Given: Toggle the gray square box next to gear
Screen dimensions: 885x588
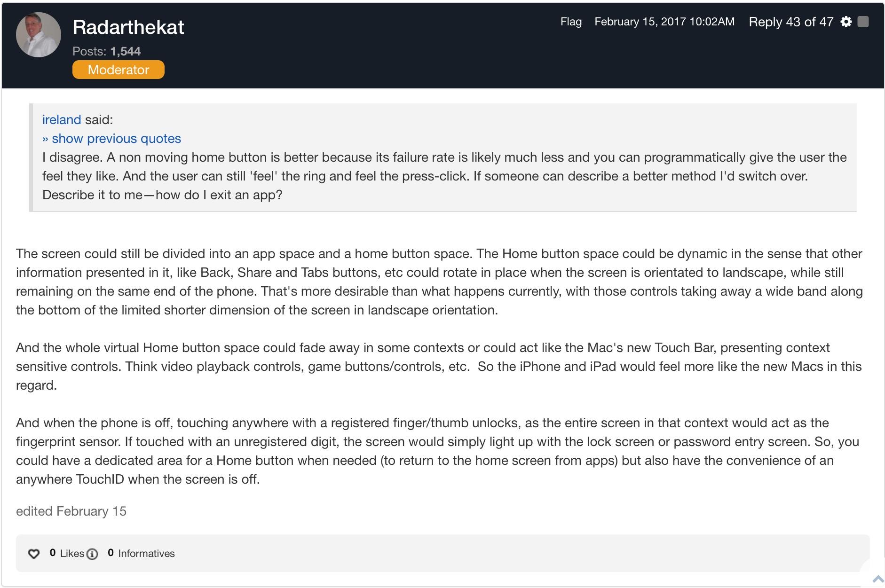Looking at the screenshot, I should pos(863,22).
